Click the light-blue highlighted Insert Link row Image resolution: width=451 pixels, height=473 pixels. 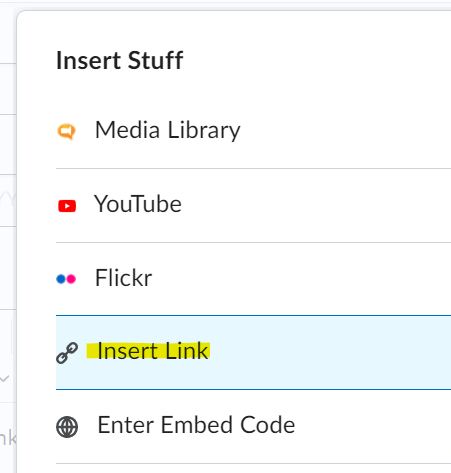253,352
